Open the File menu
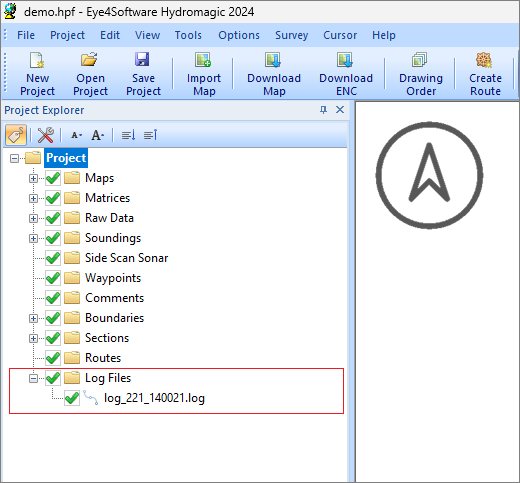The width and height of the screenshot is (520, 483). (x=26, y=35)
